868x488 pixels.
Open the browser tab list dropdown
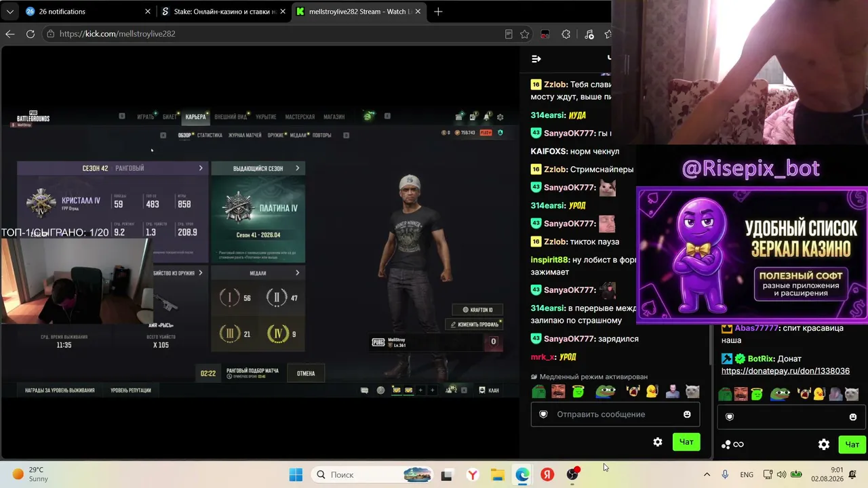click(9, 12)
